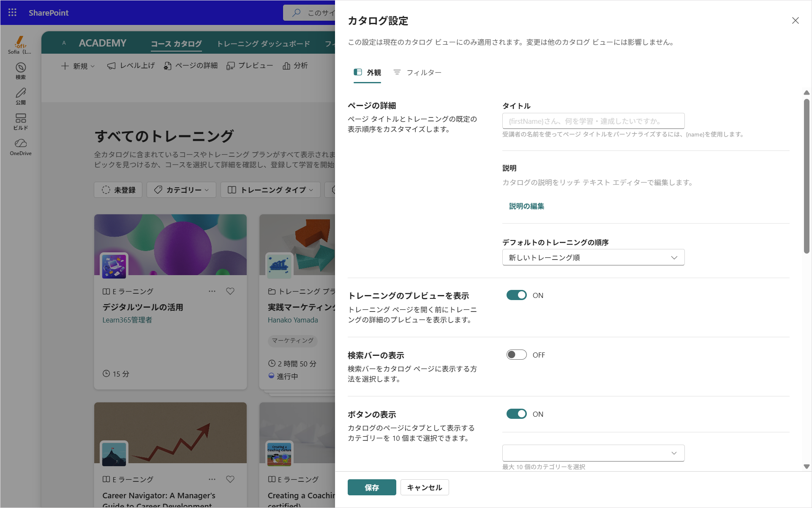Viewport: 812px width, 508px height.
Task: Open more options on Career Navigator card
Action: [x=212, y=479]
